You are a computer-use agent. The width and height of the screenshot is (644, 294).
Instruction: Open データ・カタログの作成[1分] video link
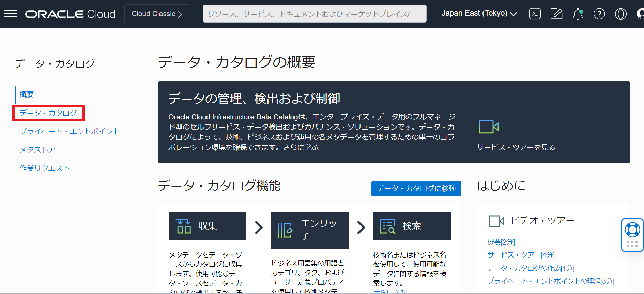point(531,268)
